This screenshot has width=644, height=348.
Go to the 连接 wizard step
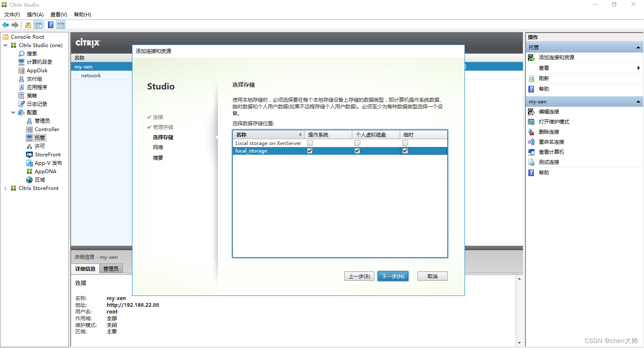click(x=158, y=117)
